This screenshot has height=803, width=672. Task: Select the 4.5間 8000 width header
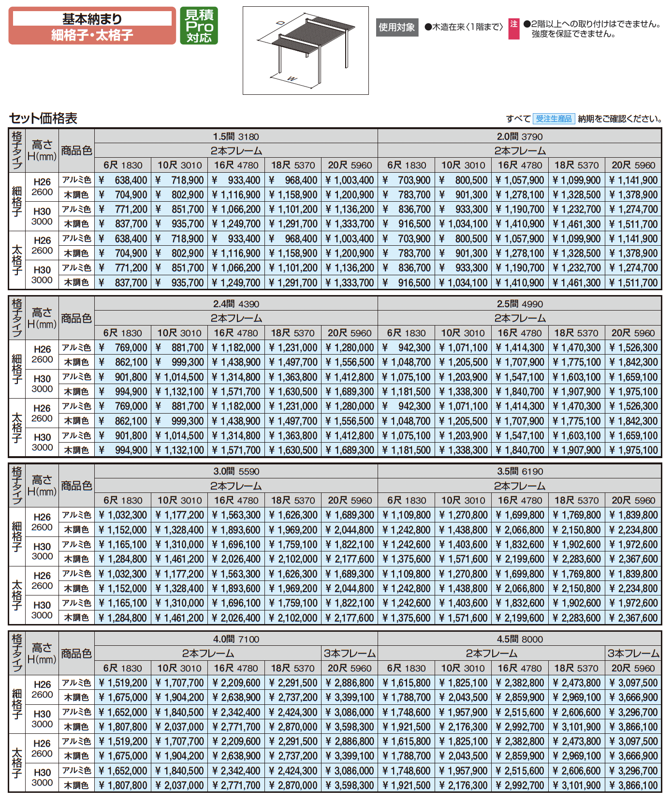(x=520, y=639)
